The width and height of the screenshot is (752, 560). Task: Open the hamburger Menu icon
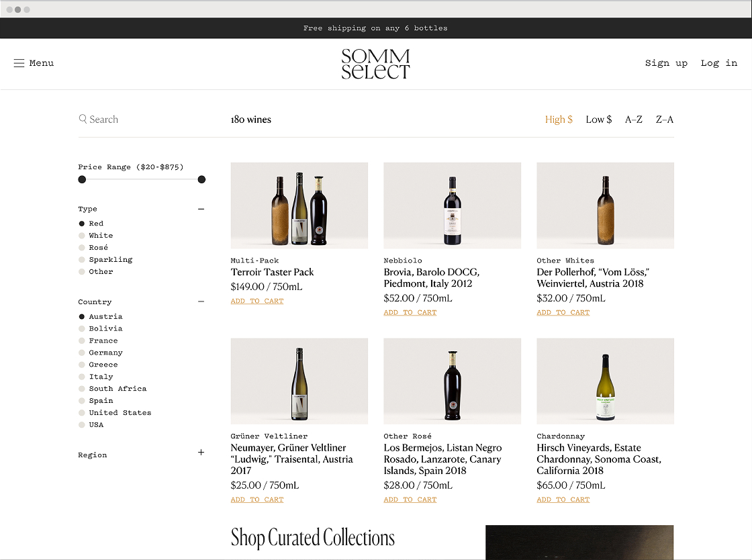tap(19, 63)
